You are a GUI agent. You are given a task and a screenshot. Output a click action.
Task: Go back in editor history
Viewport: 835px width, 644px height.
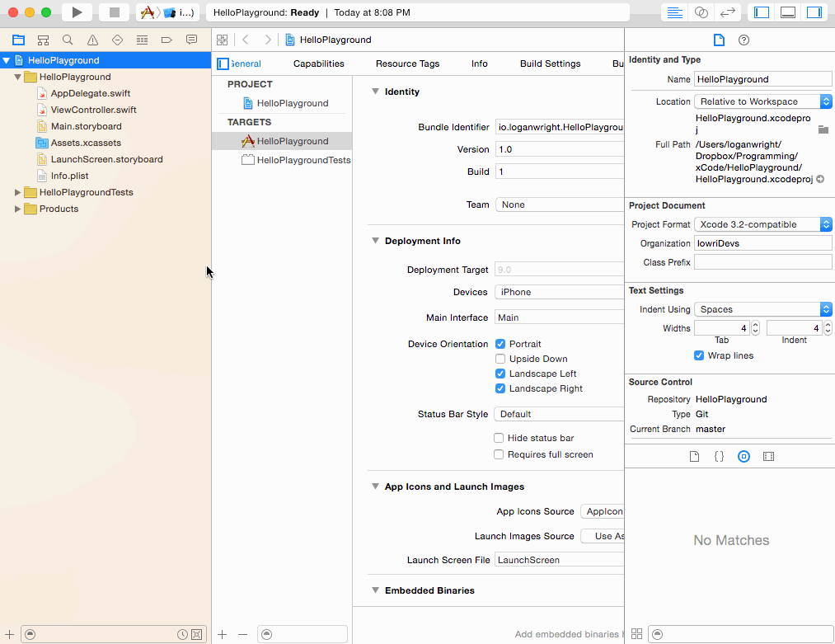click(246, 40)
